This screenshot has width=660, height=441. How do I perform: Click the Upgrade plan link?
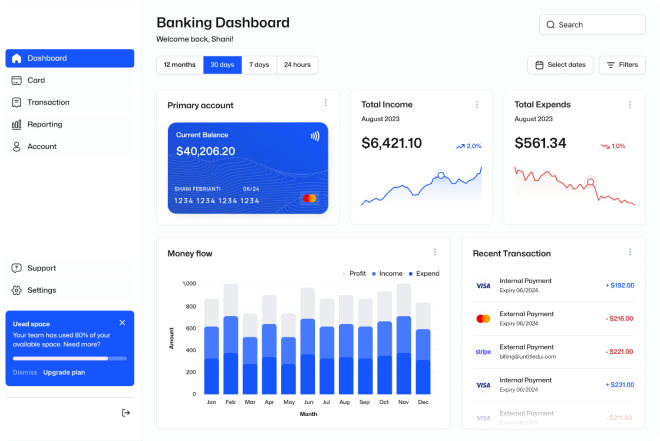[x=64, y=372]
